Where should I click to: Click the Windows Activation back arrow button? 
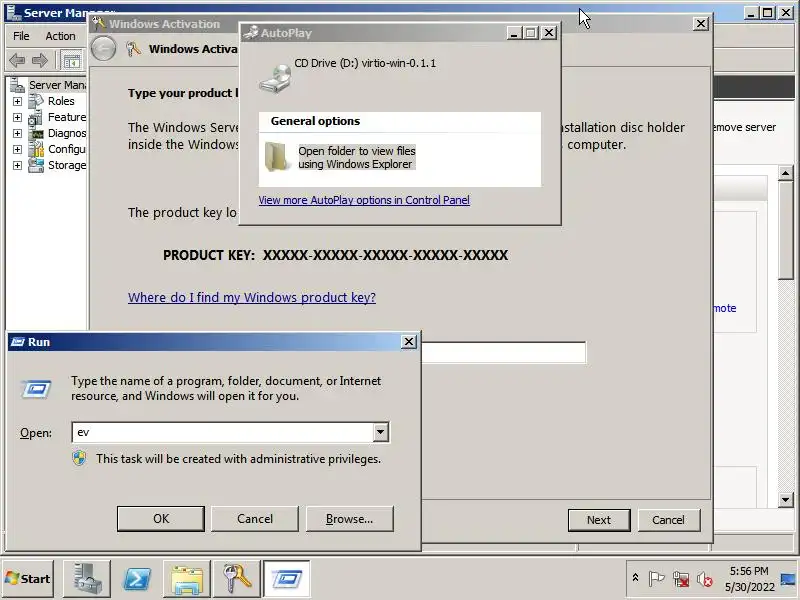[104, 49]
